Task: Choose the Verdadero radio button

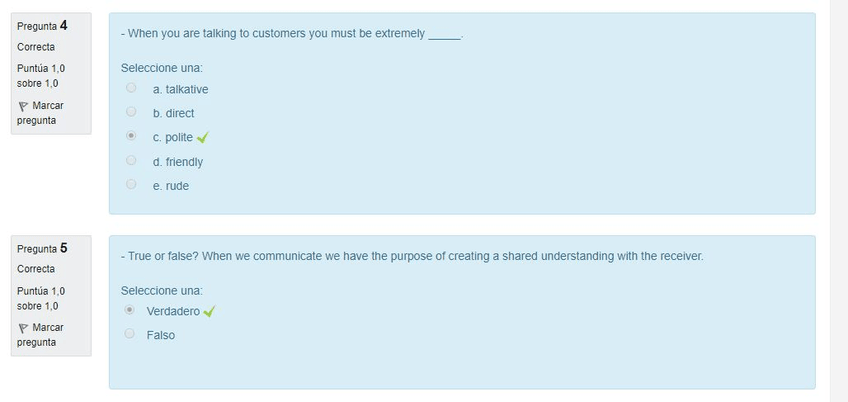Action: pos(130,310)
